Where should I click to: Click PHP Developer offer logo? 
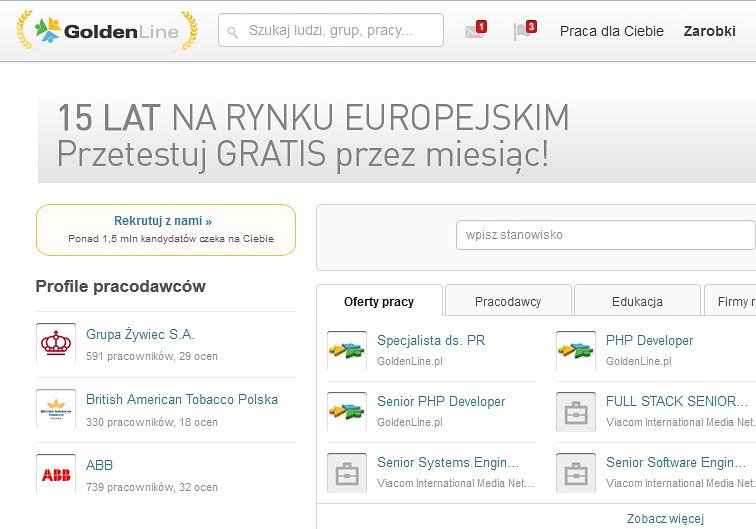click(576, 351)
